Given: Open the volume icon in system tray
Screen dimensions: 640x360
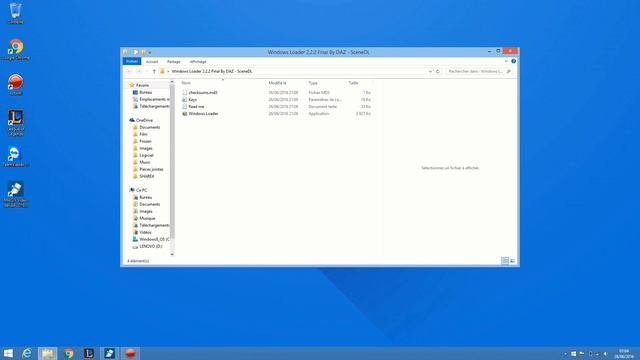Looking at the screenshot, I should (x=605, y=354).
